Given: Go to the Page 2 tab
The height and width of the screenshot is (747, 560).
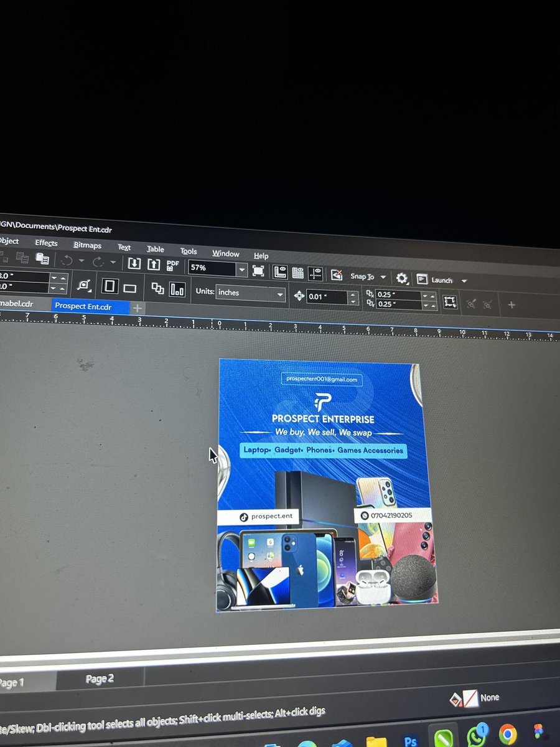Looking at the screenshot, I should pos(100,679).
